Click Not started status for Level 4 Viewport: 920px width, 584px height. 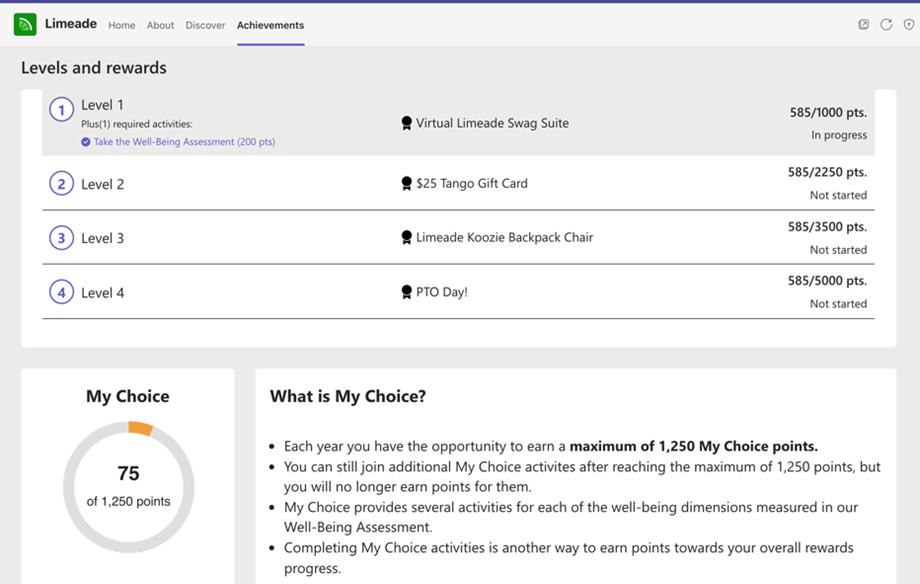click(838, 304)
